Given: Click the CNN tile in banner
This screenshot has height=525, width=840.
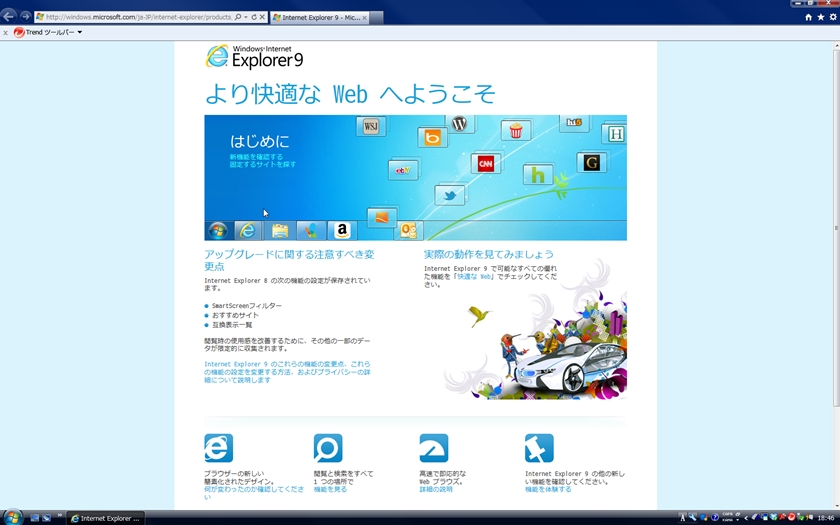Looking at the screenshot, I should (x=486, y=164).
